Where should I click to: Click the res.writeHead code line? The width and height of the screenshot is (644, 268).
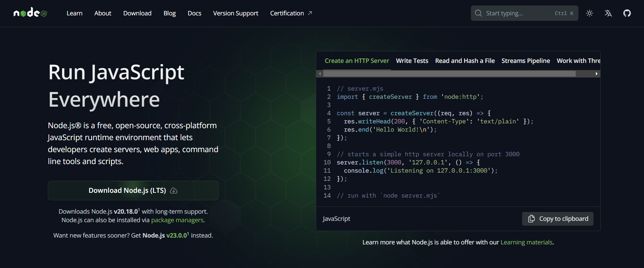[x=438, y=121]
